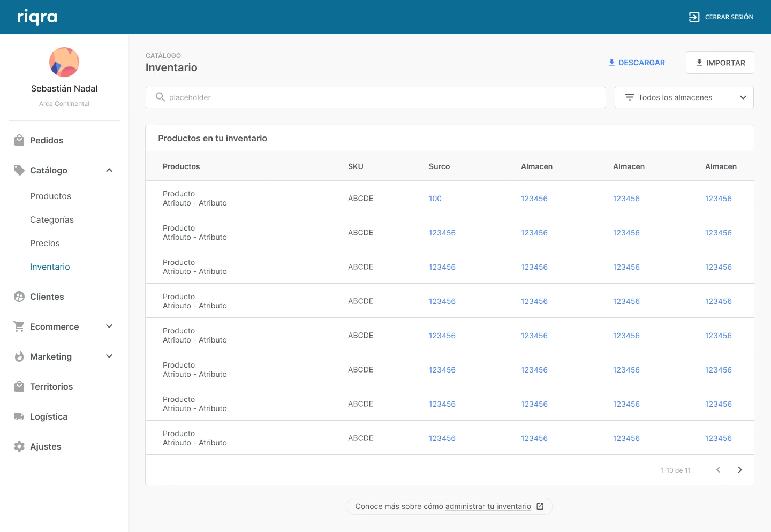Image resolution: width=771 pixels, height=532 pixels.
Task: Click the sign-out icon beside Cerrar Sesión
Action: tap(694, 17)
